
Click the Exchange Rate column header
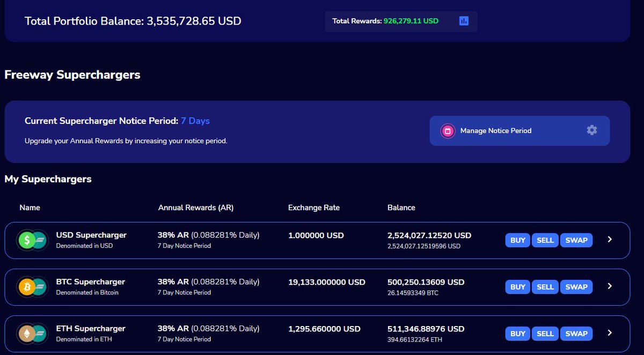(314, 208)
